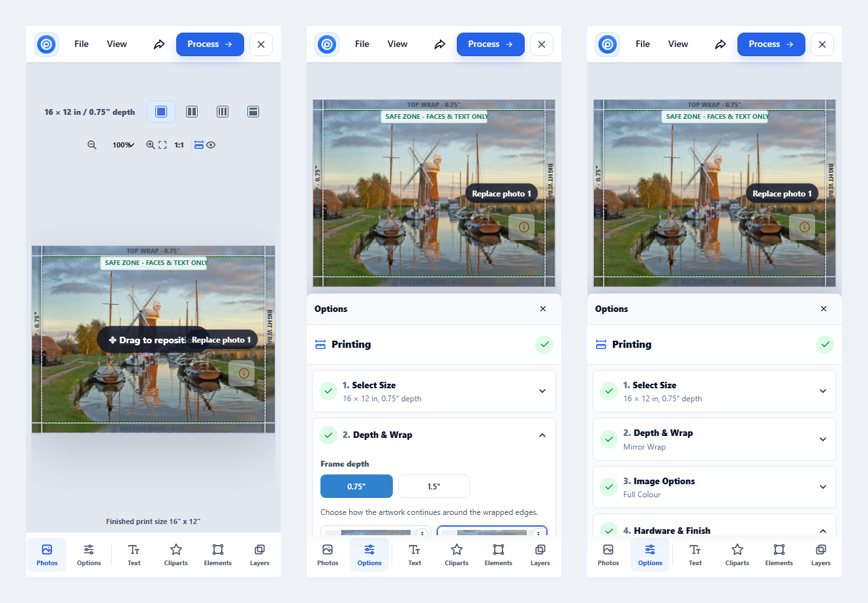Click the Process button in the left screen
The width and height of the screenshot is (868, 603).
pyautogui.click(x=210, y=44)
